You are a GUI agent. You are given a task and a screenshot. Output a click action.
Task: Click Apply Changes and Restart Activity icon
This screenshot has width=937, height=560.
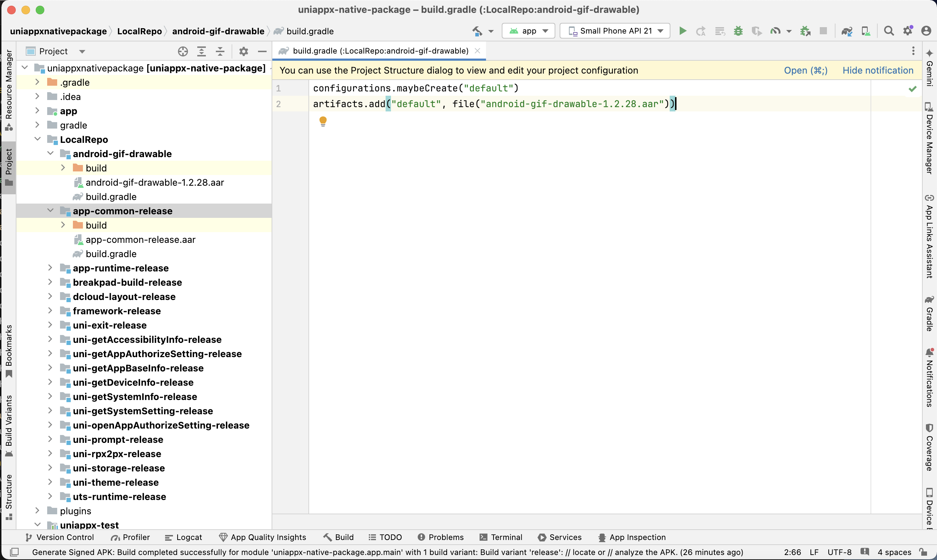[701, 31]
